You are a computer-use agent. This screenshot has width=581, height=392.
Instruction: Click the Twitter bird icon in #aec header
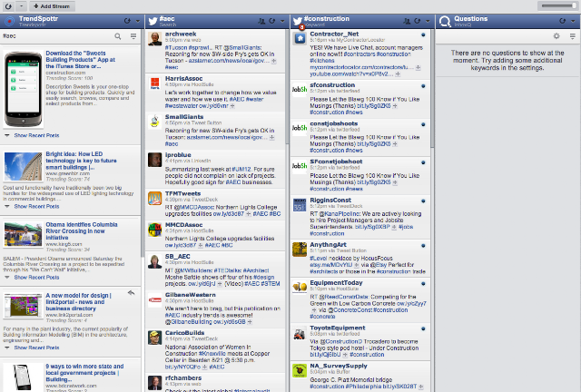[153, 21]
